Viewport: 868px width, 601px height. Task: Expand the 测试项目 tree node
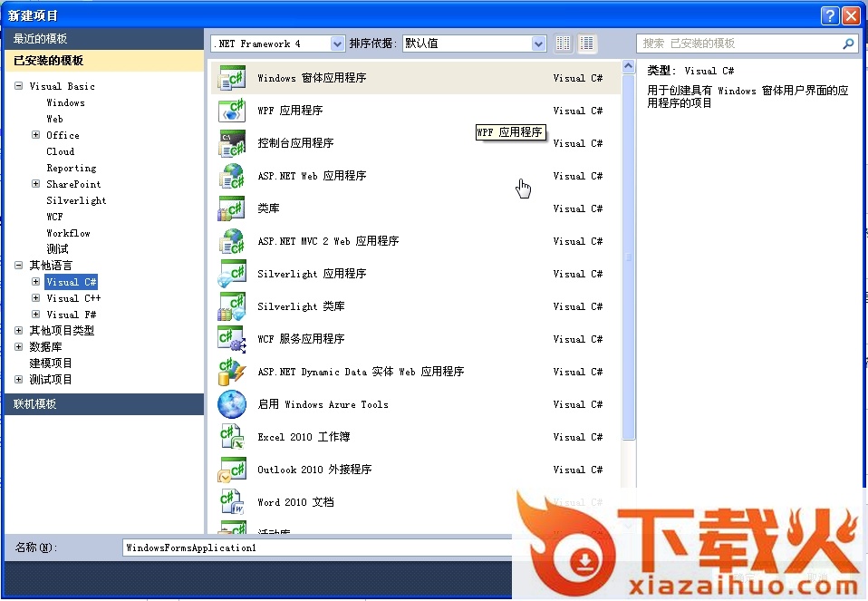[18, 380]
